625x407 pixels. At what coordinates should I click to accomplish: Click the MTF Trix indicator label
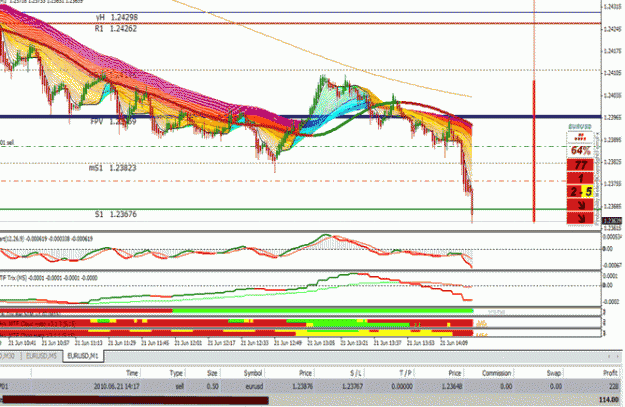pyautogui.click(x=49, y=278)
